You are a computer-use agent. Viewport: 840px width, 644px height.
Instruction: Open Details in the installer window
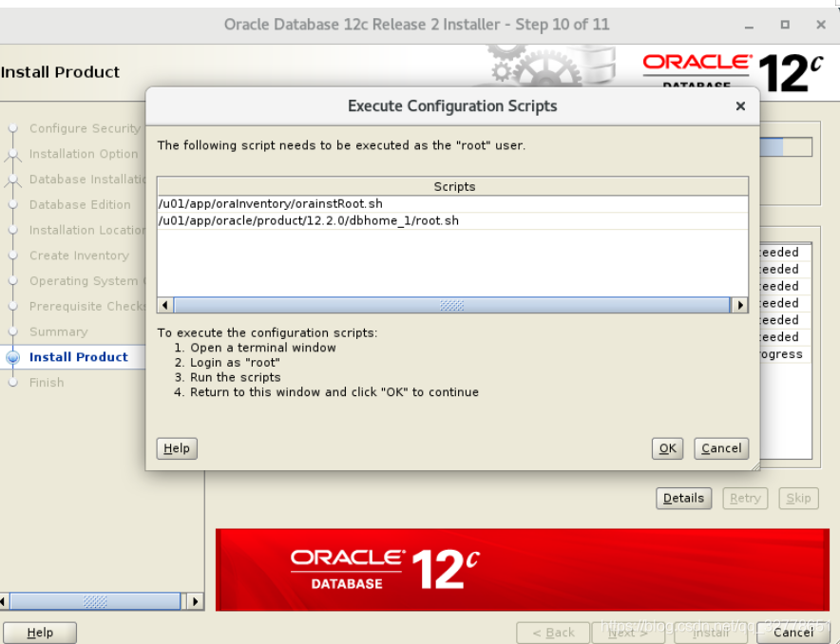[683, 499]
